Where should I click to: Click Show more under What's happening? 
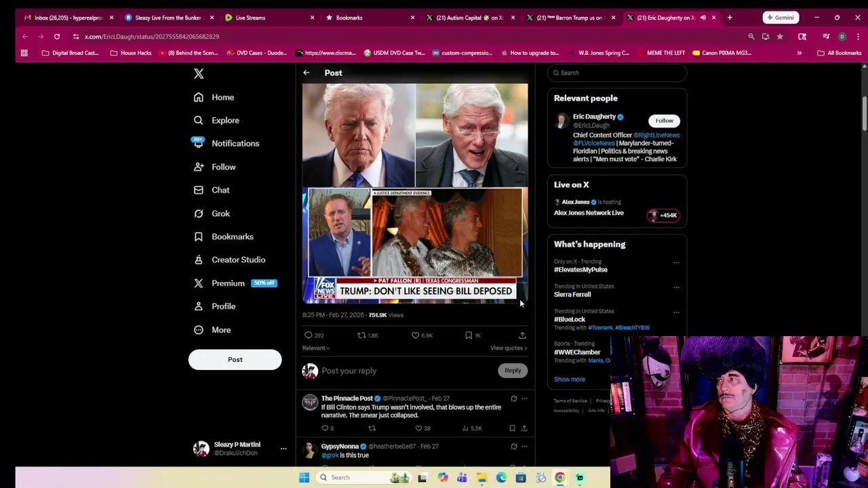[x=570, y=379]
